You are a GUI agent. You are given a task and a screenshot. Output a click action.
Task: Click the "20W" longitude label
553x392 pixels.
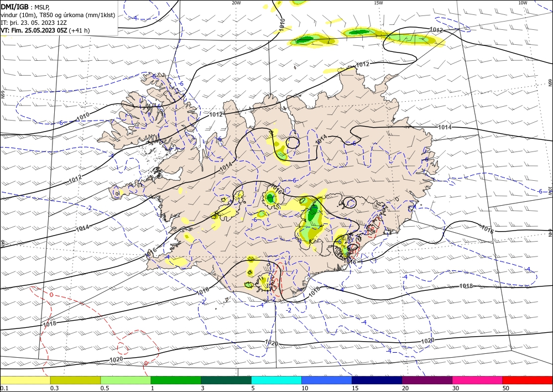[x=236, y=3]
